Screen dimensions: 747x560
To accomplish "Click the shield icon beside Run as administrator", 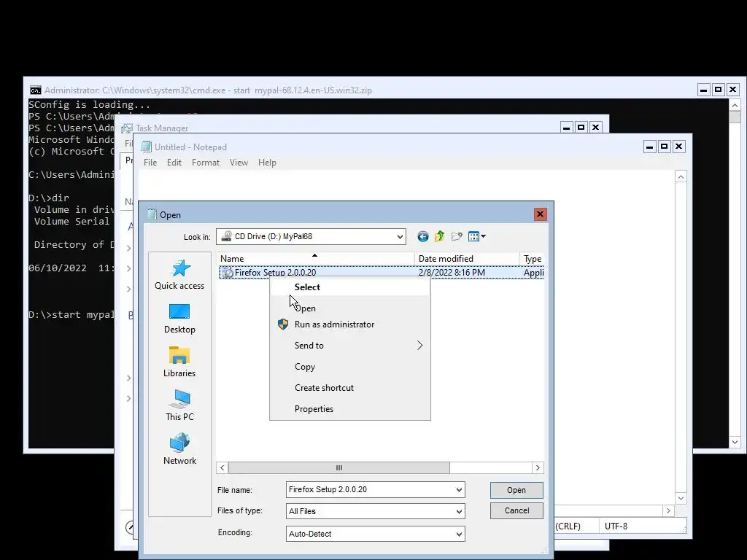I will [x=283, y=324].
